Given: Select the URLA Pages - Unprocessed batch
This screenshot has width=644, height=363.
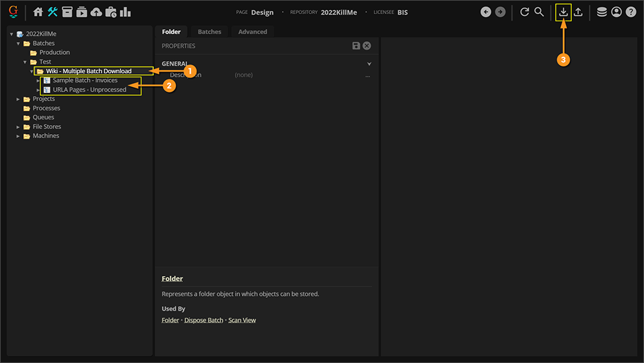Looking at the screenshot, I should pyautogui.click(x=90, y=90).
